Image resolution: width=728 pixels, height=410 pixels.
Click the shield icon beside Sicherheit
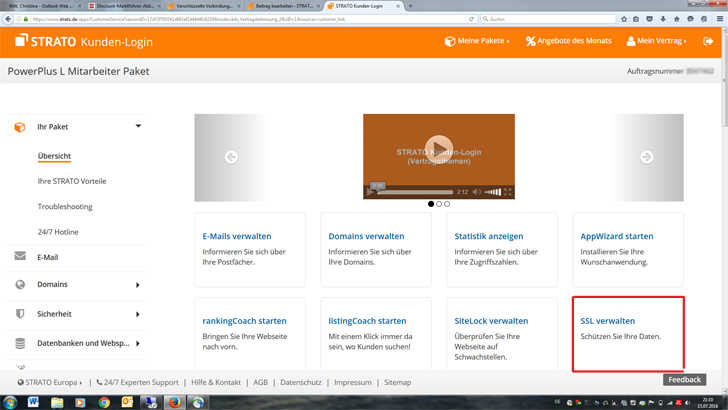(20, 314)
